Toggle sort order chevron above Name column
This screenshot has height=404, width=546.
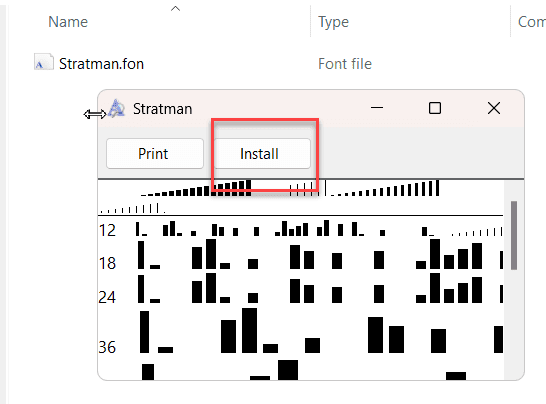pos(176,9)
